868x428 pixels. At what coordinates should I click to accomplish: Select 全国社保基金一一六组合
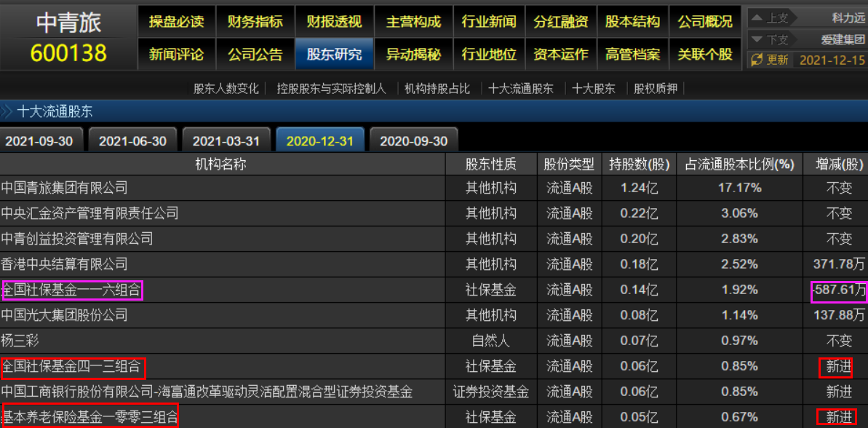pyautogui.click(x=72, y=290)
